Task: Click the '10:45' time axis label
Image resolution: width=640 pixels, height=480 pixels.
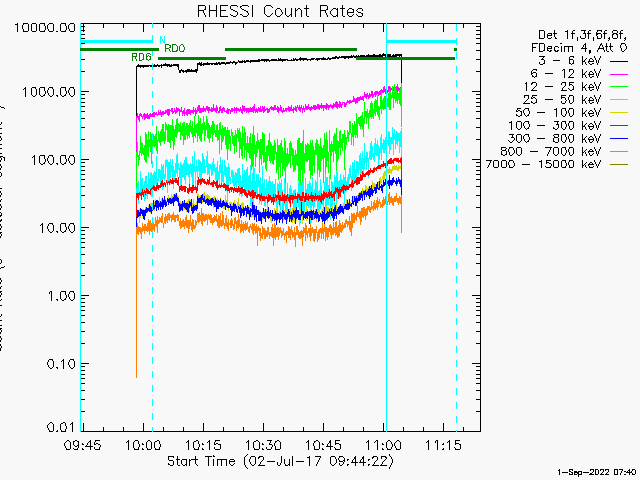Action: click(323, 445)
